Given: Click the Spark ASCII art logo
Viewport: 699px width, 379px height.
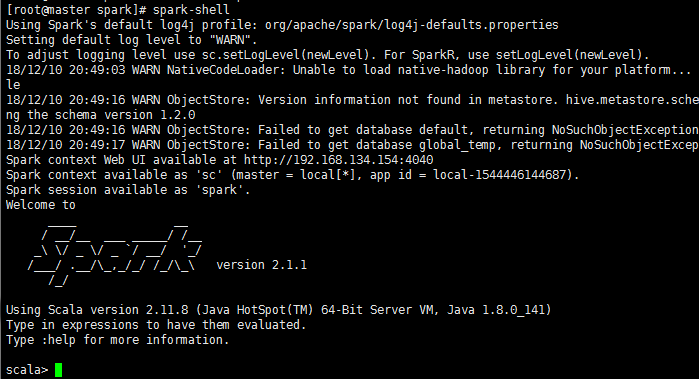Looking at the screenshot, I should [x=117, y=255].
